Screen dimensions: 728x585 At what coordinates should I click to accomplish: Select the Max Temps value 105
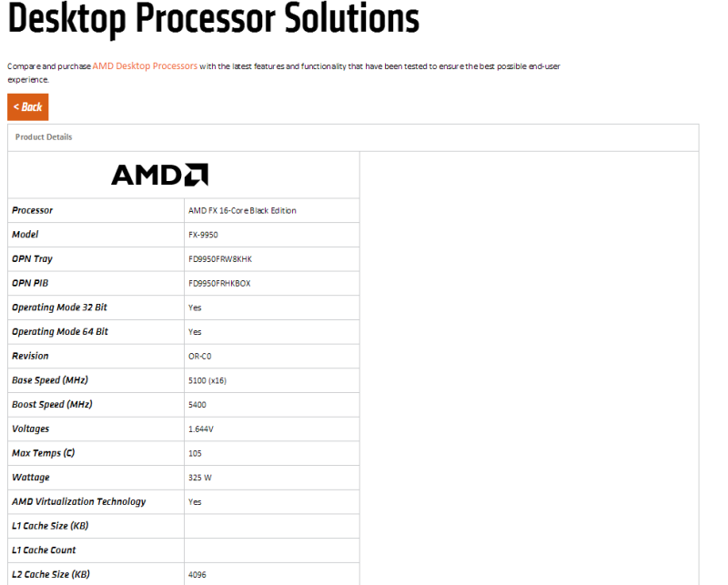click(195, 453)
